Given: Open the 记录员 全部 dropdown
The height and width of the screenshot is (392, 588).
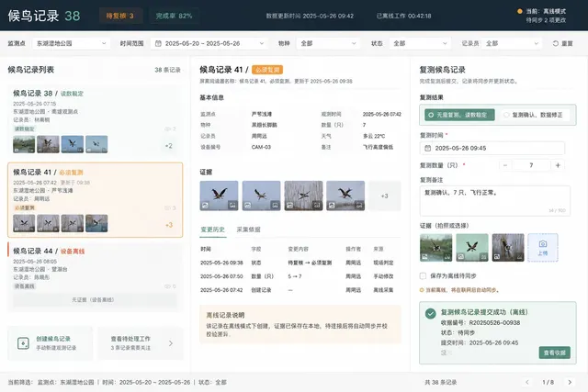Looking at the screenshot, I should tap(511, 43).
